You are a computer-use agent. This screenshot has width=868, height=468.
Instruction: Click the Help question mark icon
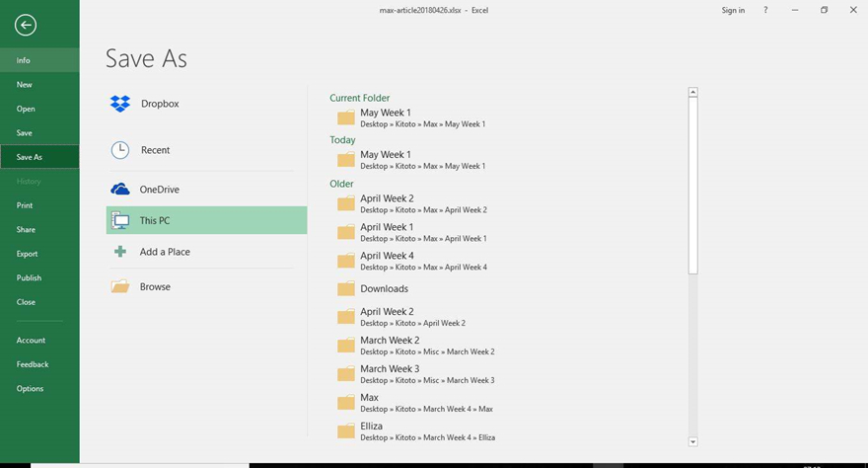765,11
